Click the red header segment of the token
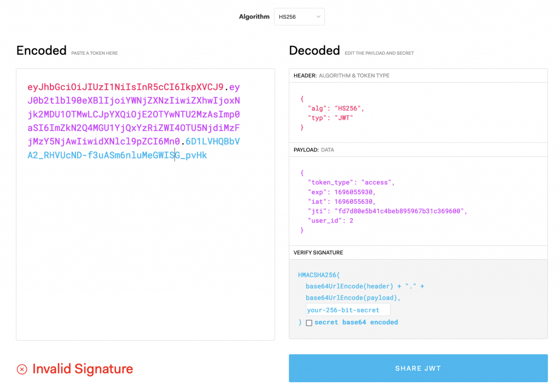 [x=125, y=87]
